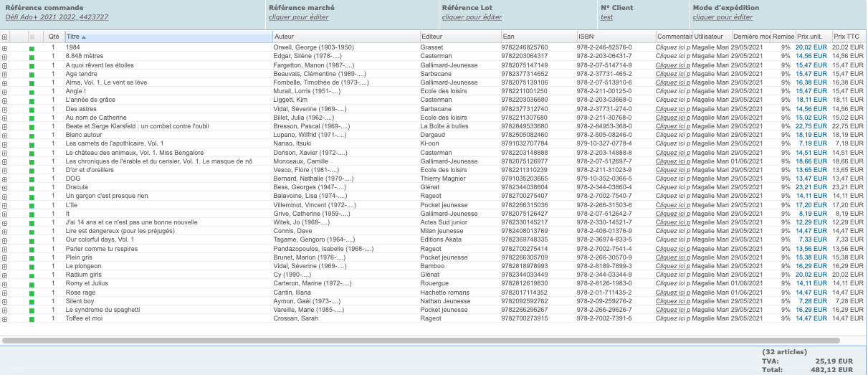This screenshot has width=868, height=375.
Task: Sort by the Titre column header
Action: [168, 37]
